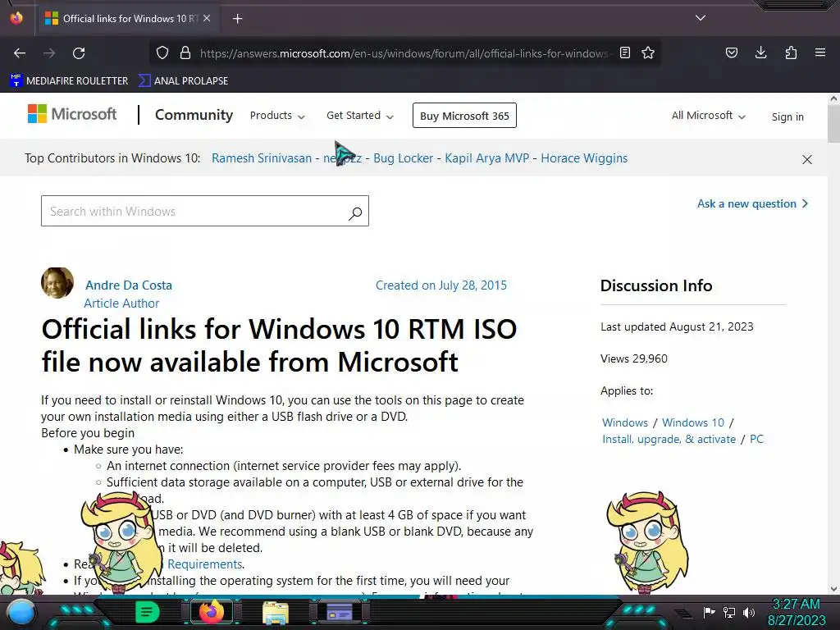Screen dimensions: 840x630
Task: Click the taskbar clock showing 3:27 AM
Action: point(796,612)
